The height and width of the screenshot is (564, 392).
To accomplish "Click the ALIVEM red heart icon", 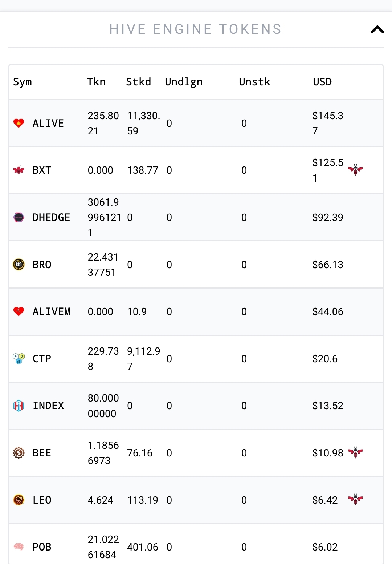I will tap(19, 311).
